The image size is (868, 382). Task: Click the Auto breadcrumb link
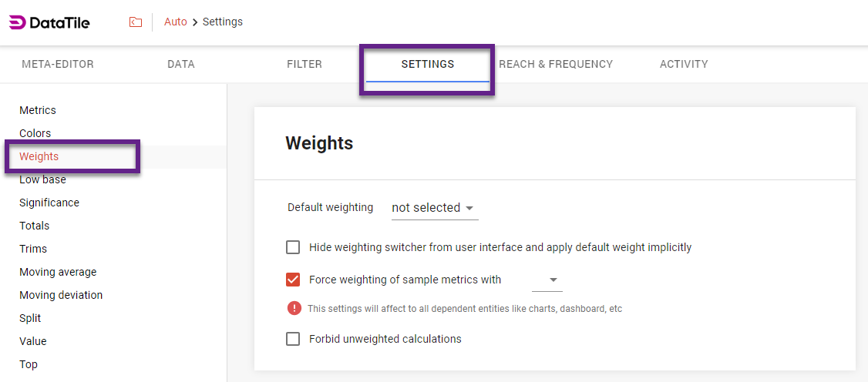pos(176,22)
